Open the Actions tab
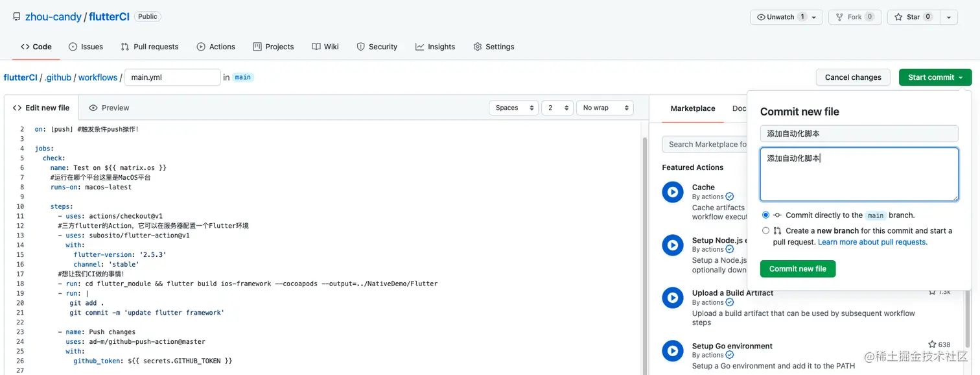The width and height of the screenshot is (980, 375). click(216, 47)
